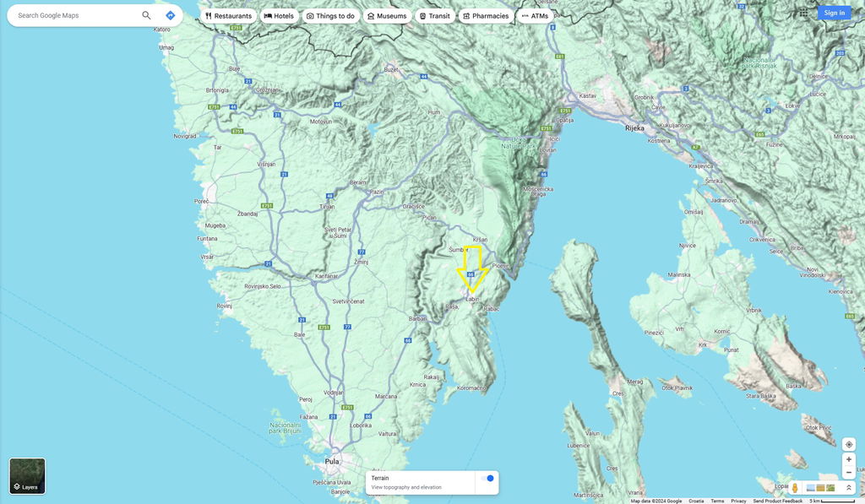
Task: Show Transit options on map
Action: [434, 16]
